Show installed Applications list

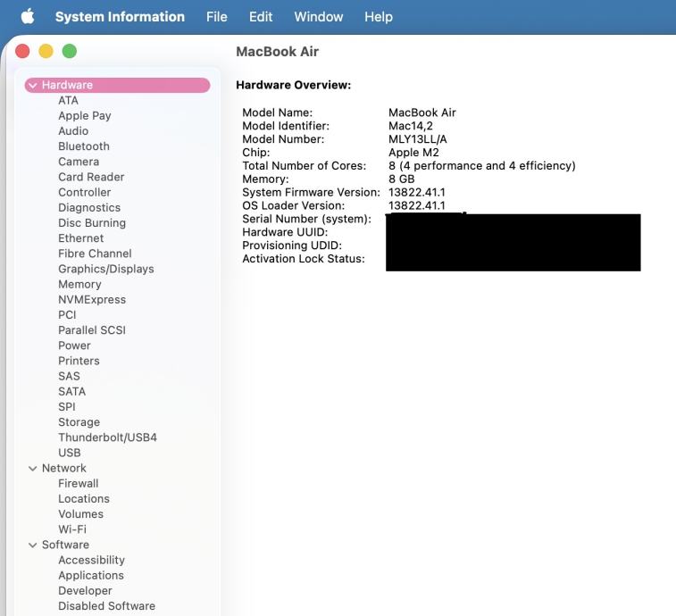[91, 575]
